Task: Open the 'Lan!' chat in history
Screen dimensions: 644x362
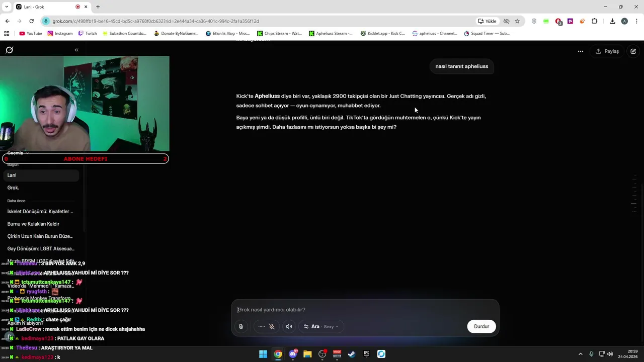Action: click(x=41, y=175)
